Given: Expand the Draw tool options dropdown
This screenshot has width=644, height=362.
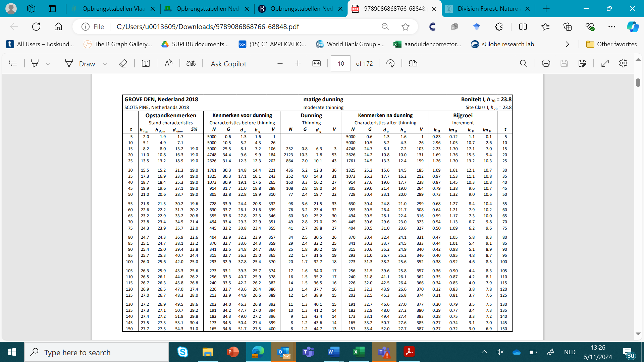Looking at the screenshot, I should click(x=105, y=64).
